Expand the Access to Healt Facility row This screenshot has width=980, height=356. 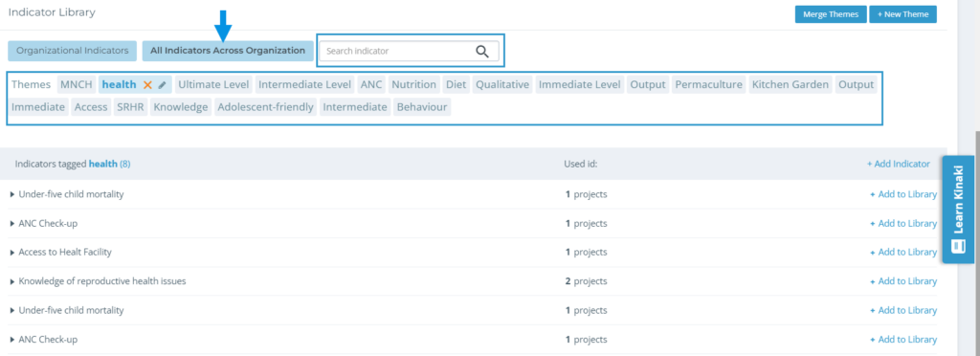coord(12,253)
